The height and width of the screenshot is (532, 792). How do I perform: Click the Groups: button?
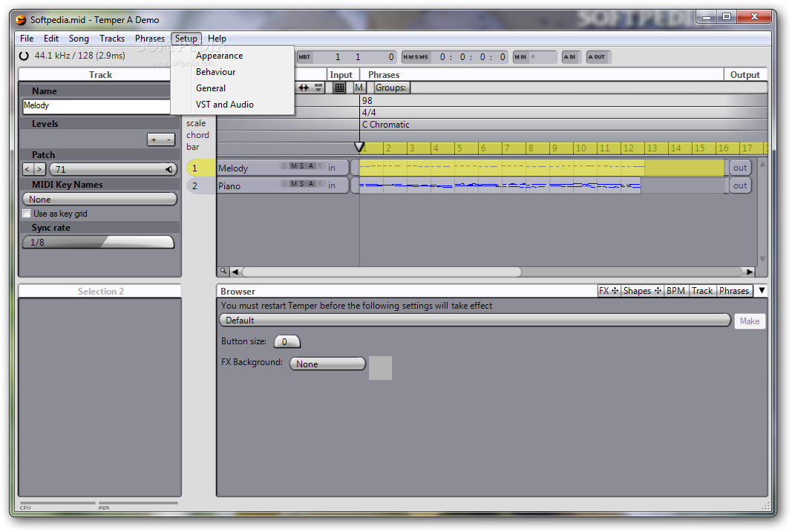(391, 88)
